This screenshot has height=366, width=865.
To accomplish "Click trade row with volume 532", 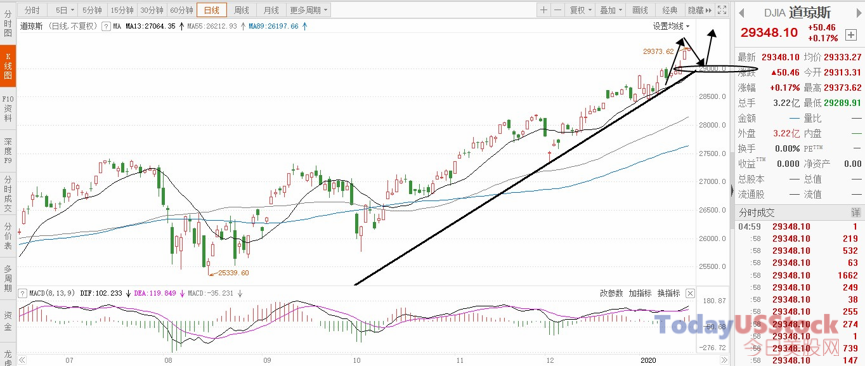I will point(798,251).
